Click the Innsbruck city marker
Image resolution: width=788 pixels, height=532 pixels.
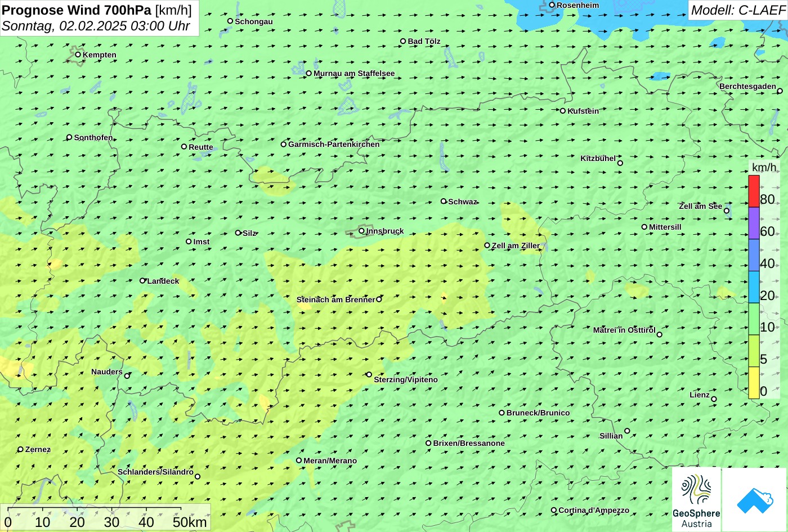[x=361, y=230]
